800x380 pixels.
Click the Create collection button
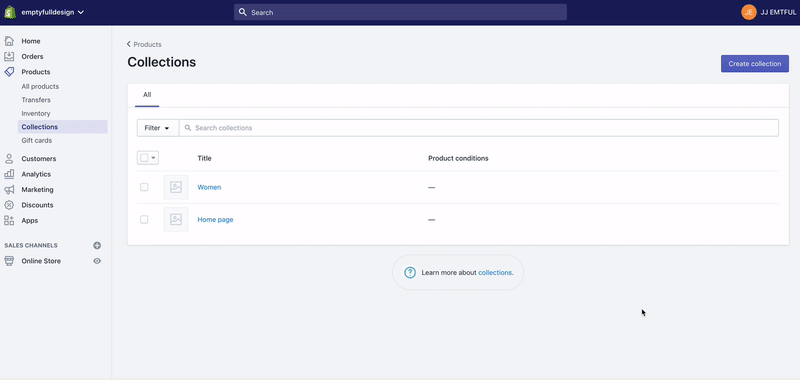755,64
